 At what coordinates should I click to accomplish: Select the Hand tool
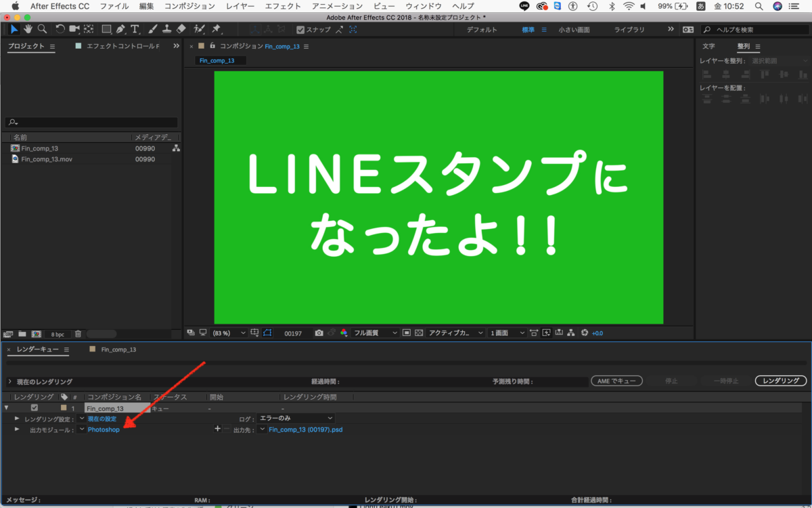[28, 29]
